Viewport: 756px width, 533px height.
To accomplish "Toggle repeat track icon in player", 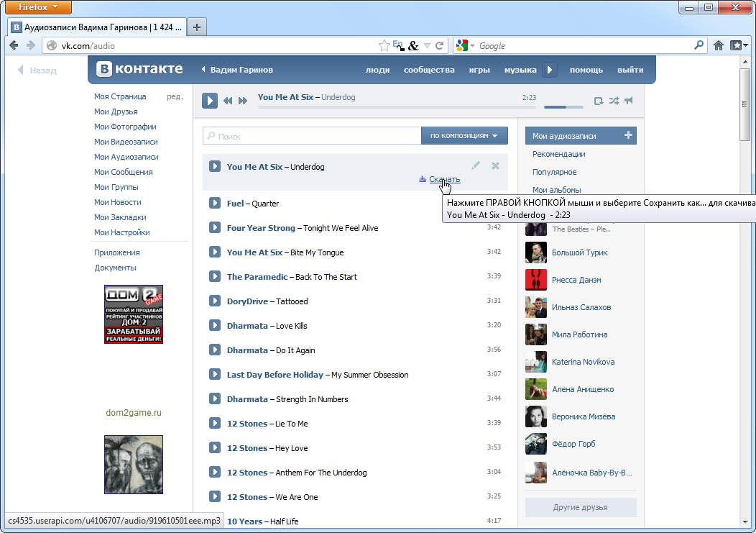I will [x=599, y=101].
